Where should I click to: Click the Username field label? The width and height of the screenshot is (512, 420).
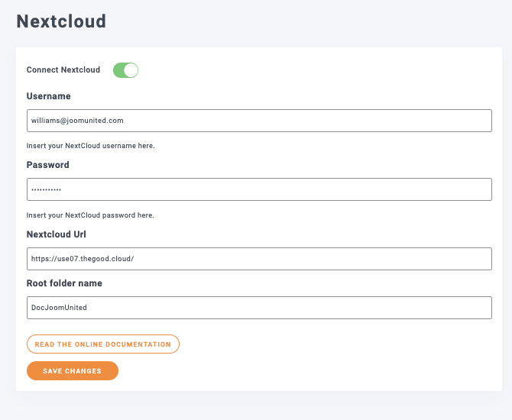point(49,96)
